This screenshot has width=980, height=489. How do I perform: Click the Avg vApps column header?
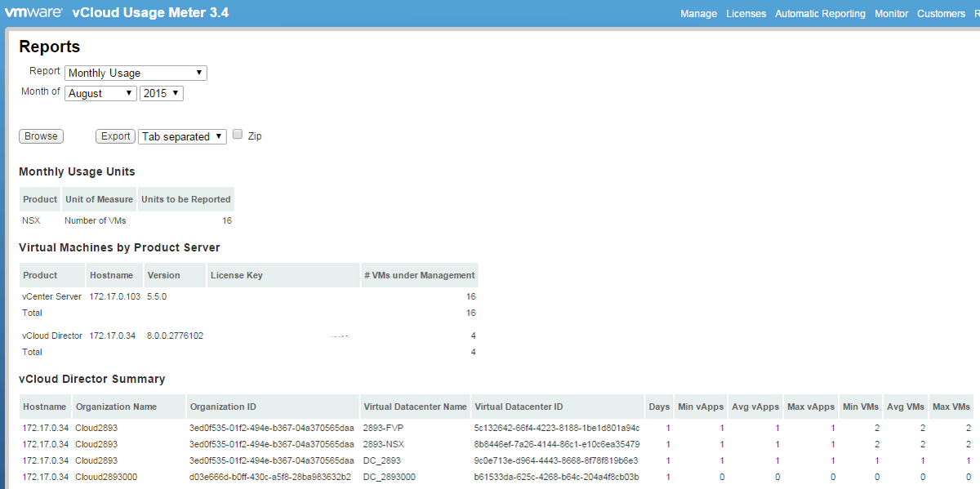[x=755, y=407]
